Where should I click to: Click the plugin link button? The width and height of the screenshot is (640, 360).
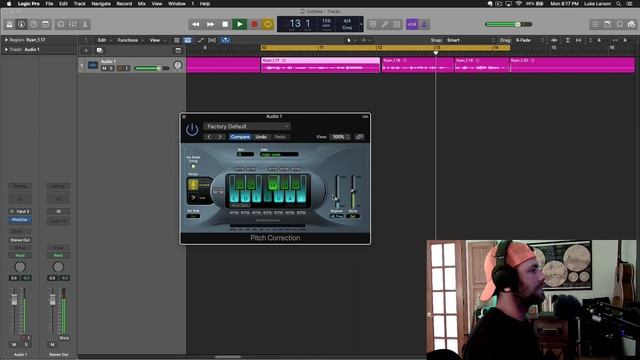click(x=359, y=137)
